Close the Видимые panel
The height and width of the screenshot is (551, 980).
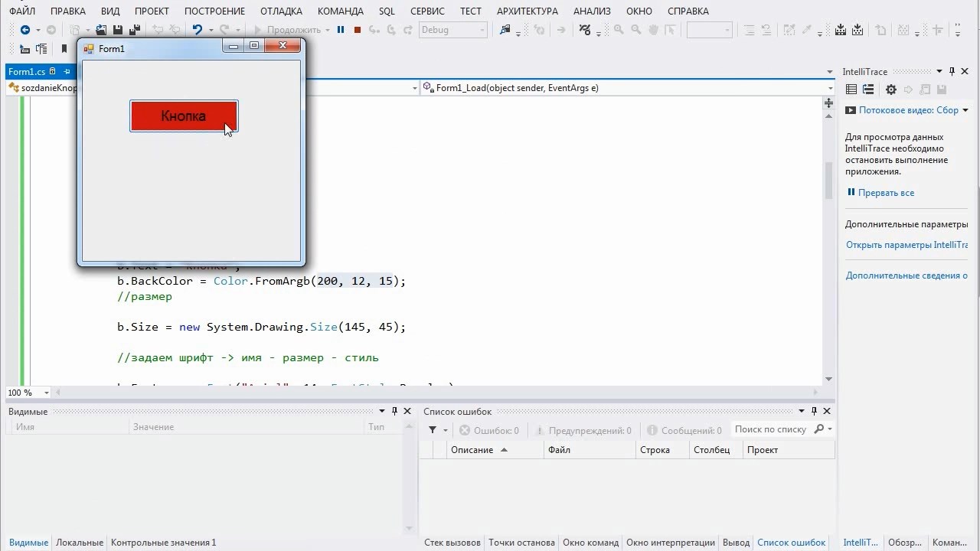pyautogui.click(x=407, y=412)
